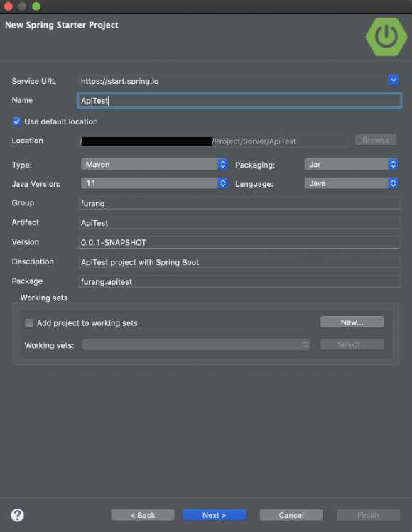Click the Description label
The height and width of the screenshot is (532, 412).
point(33,261)
